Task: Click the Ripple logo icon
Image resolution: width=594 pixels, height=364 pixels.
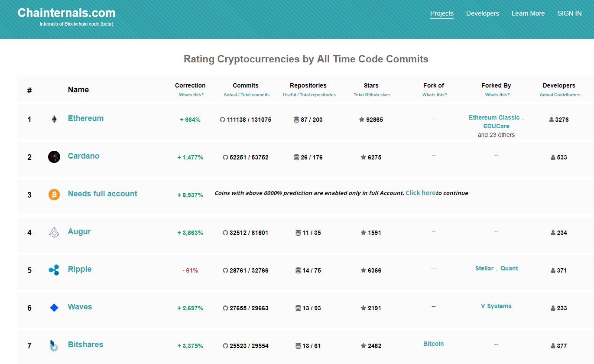Action: click(x=54, y=270)
